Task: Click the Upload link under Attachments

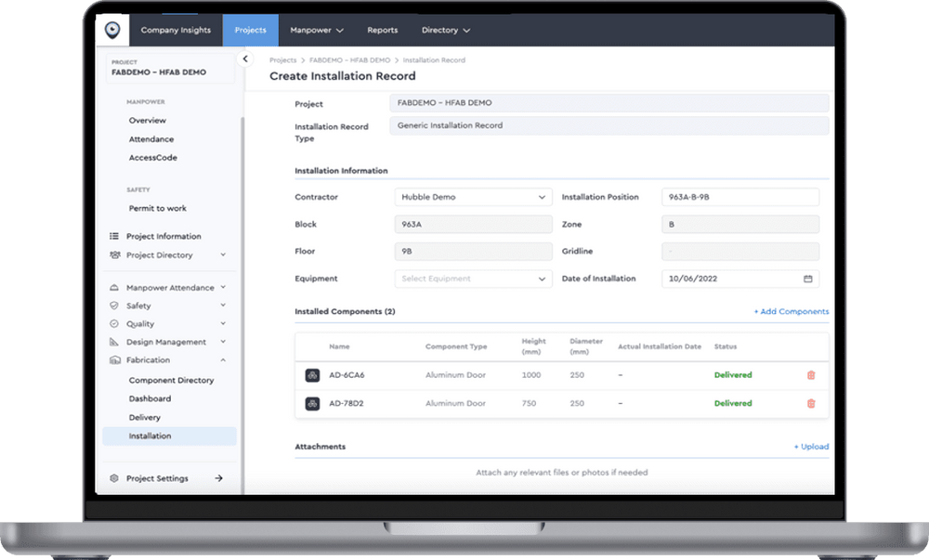Action: click(x=811, y=447)
